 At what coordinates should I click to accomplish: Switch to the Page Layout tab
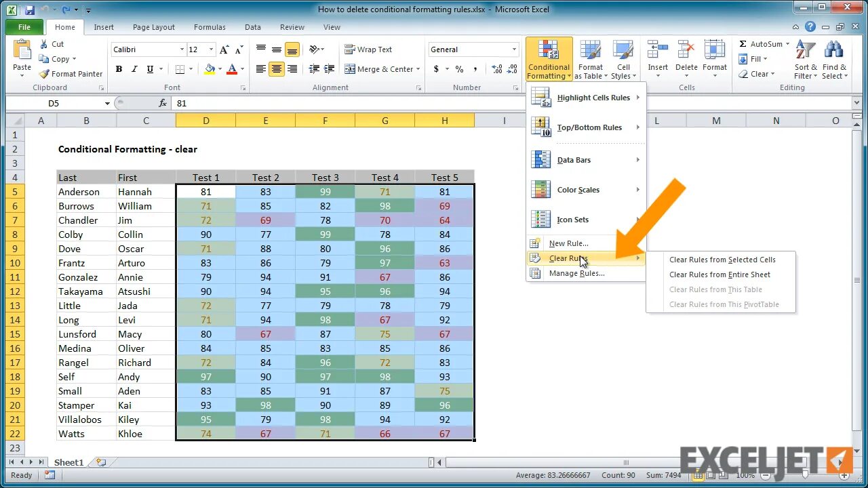tap(154, 27)
